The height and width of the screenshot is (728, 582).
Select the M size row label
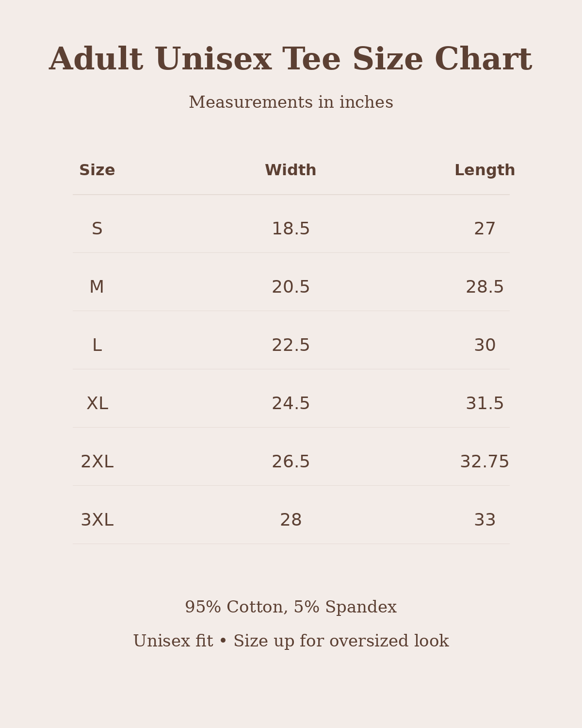97,287
